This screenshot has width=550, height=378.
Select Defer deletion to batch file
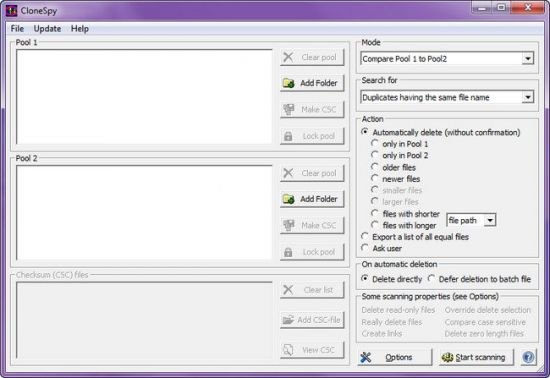(x=479, y=279)
